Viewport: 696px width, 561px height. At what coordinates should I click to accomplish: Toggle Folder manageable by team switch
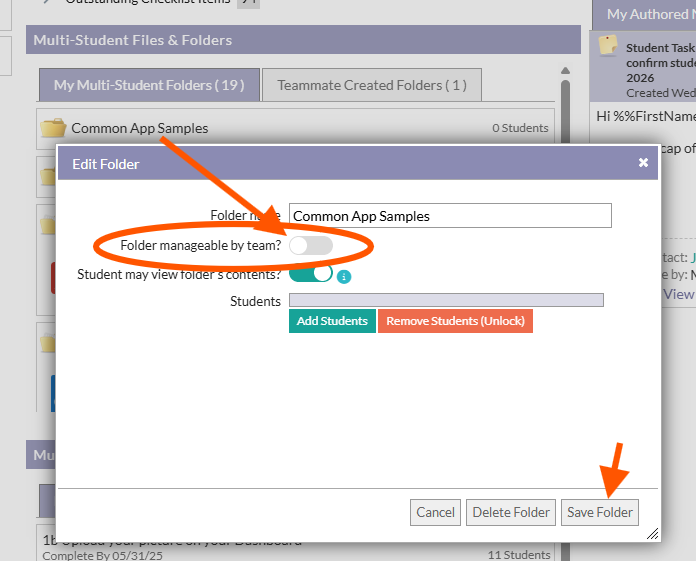coord(311,245)
